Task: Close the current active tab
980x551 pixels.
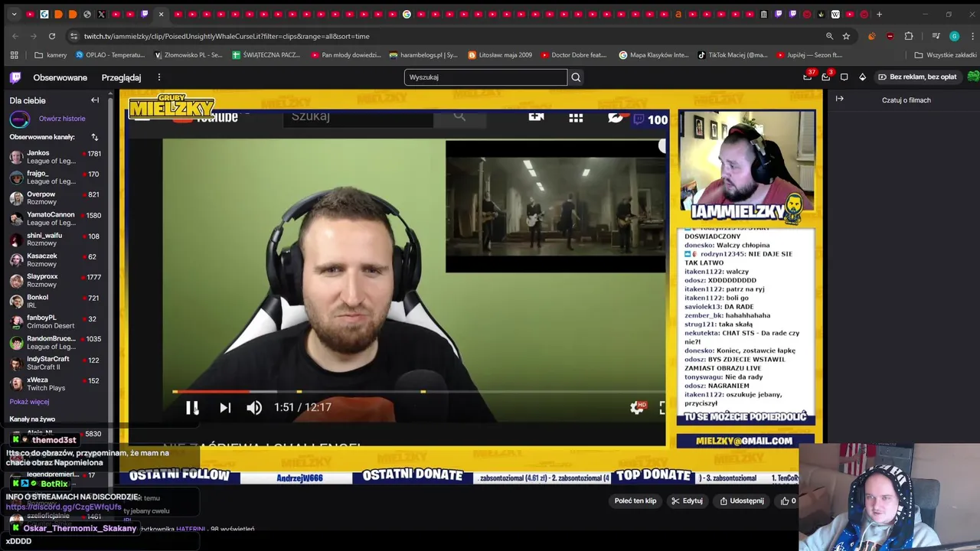Action: [x=161, y=14]
